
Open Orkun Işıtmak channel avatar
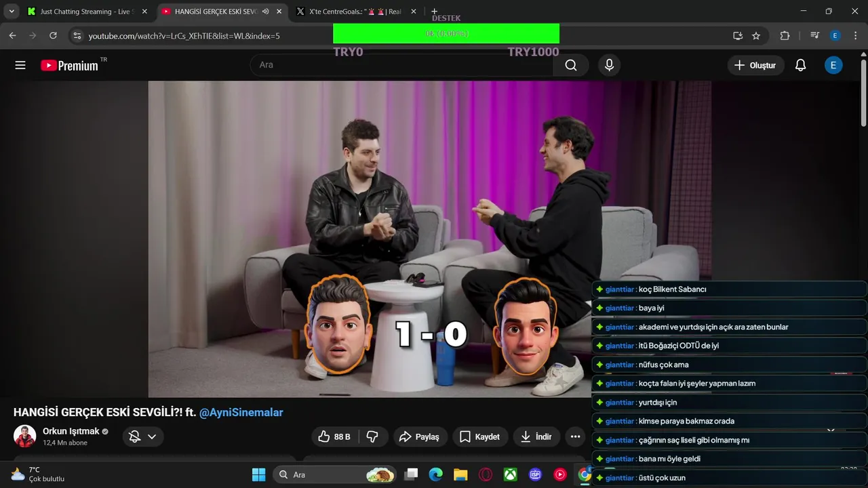[25, 436]
